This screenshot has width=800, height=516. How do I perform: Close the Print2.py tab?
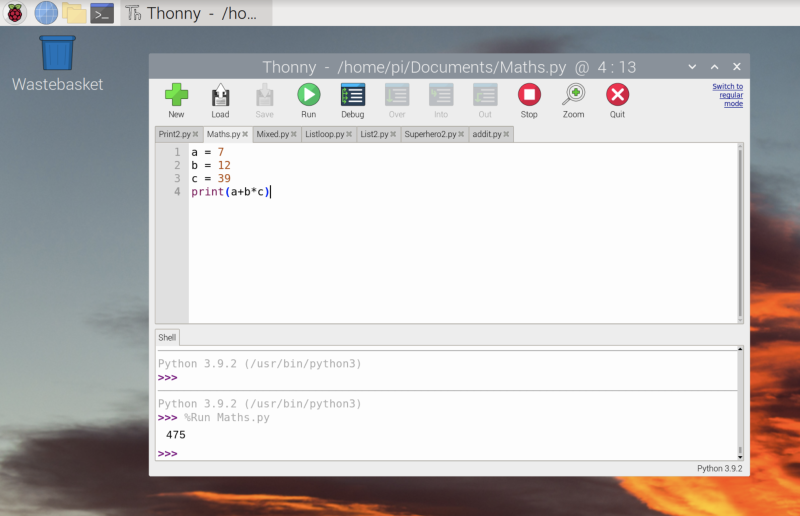point(195,134)
